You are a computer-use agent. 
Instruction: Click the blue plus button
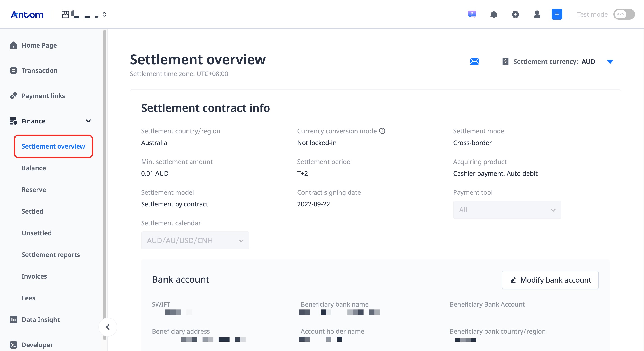coord(557,14)
